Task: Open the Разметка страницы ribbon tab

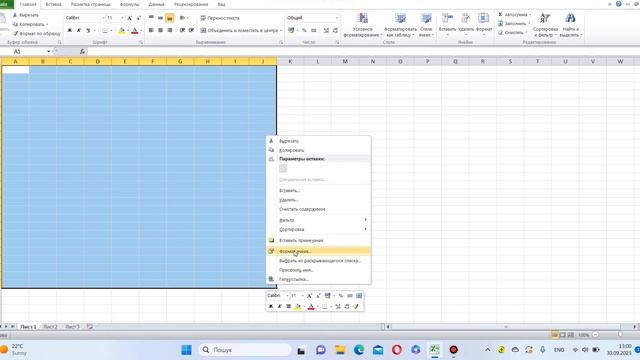Action: (91, 4)
